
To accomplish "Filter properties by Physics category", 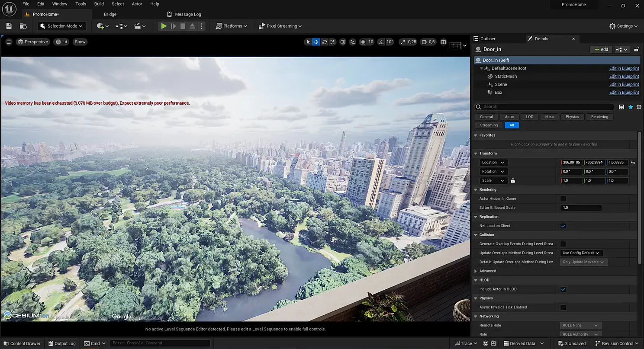I will point(572,117).
